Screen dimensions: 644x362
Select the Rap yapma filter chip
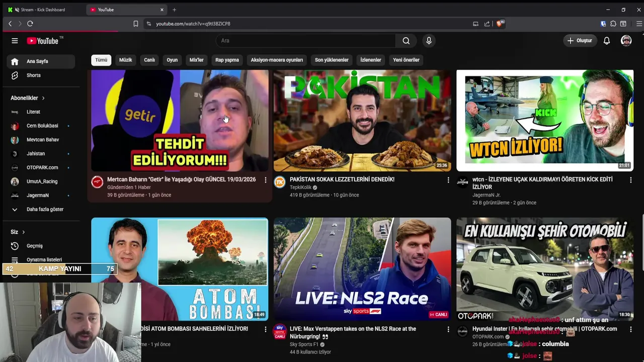[227, 60]
